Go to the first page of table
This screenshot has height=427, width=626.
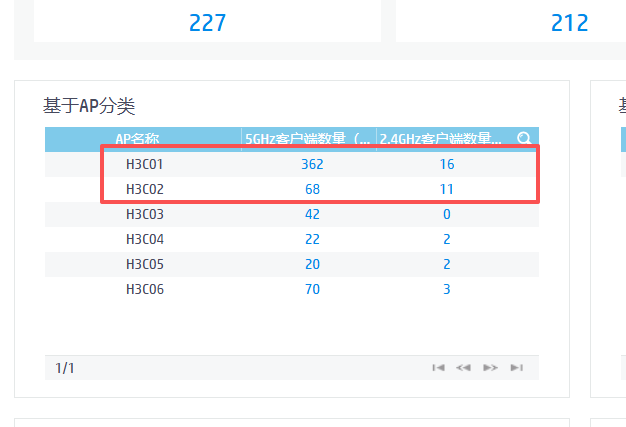click(x=438, y=368)
